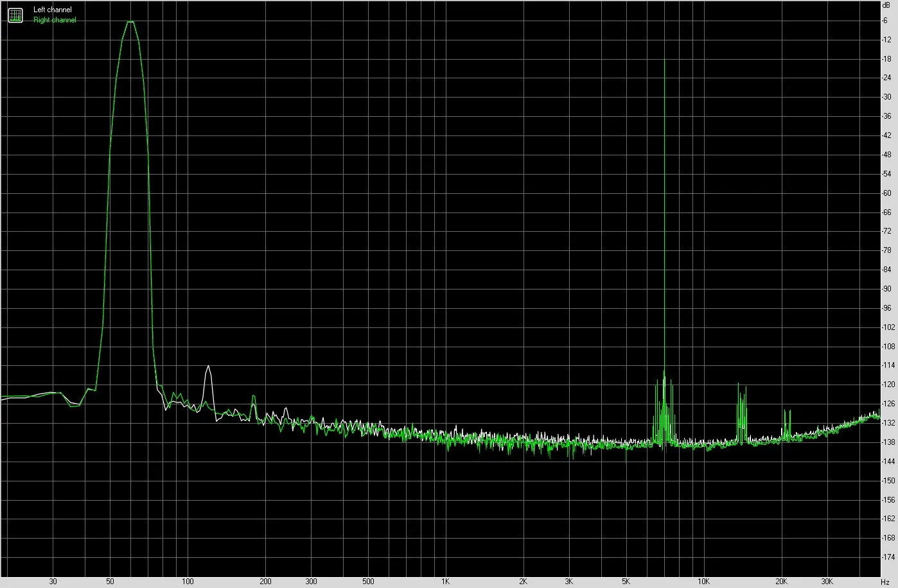The width and height of the screenshot is (898, 588).
Task: Click the 1K frequency axis label
Action: [x=445, y=582]
